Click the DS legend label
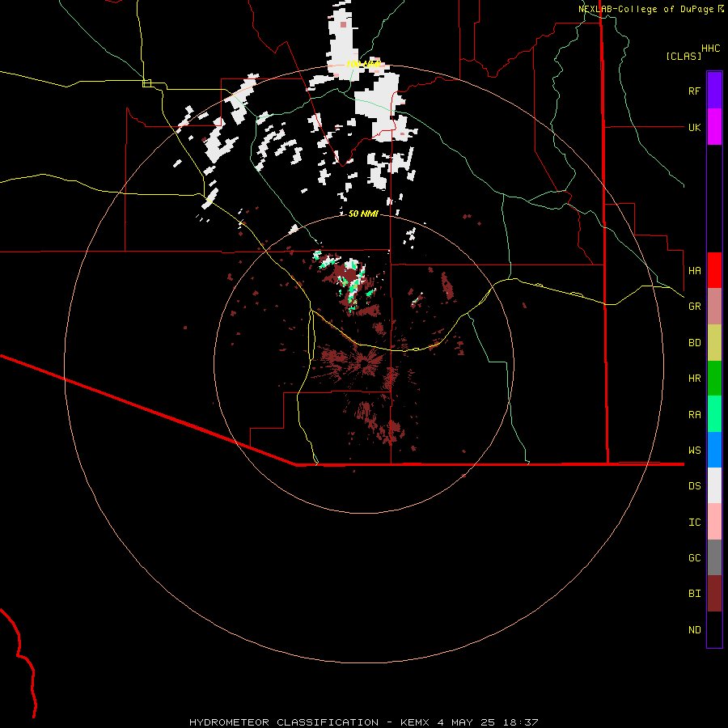The height and width of the screenshot is (728, 728). (x=694, y=486)
